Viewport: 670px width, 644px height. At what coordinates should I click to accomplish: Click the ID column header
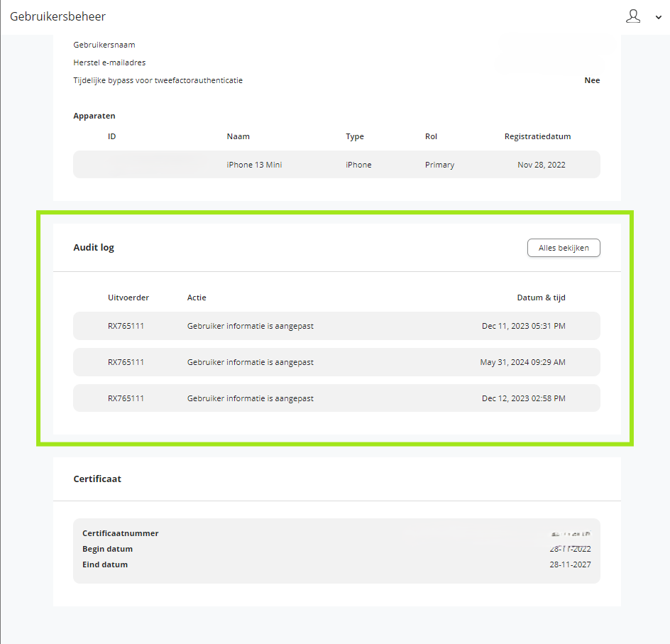(x=111, y=136)
